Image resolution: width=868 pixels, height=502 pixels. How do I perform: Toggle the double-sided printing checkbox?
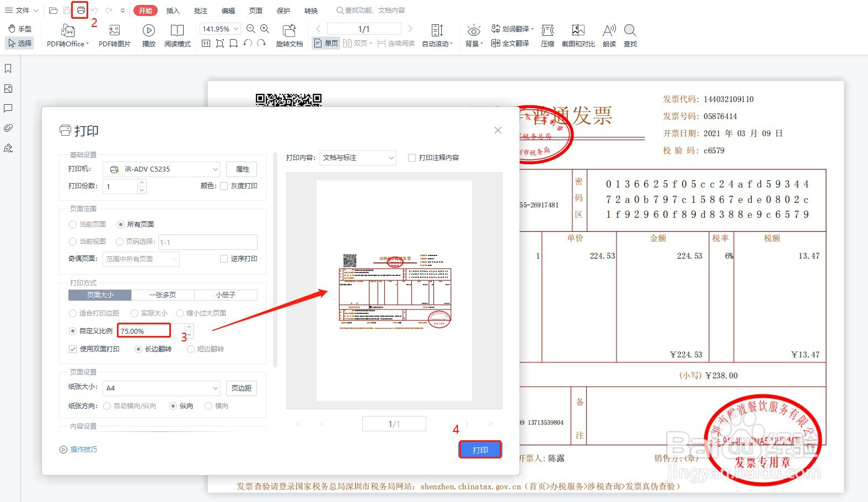[73, 349]
